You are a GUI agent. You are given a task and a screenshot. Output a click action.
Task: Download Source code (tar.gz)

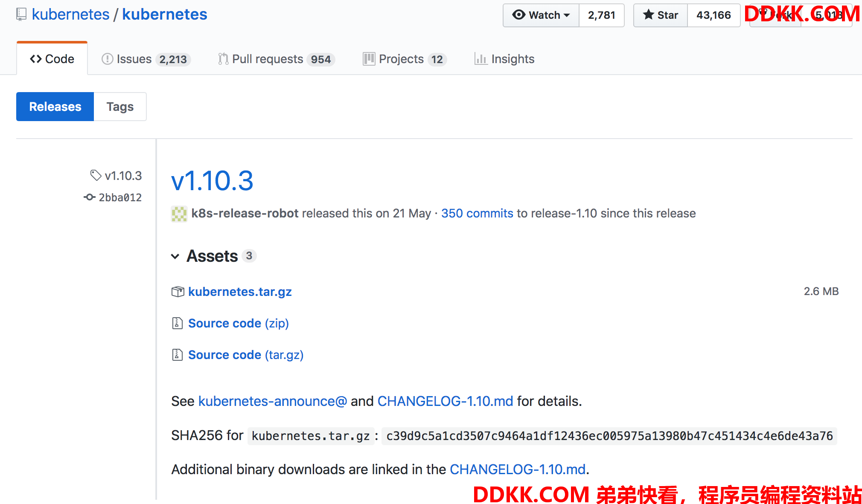pos(246,355)
